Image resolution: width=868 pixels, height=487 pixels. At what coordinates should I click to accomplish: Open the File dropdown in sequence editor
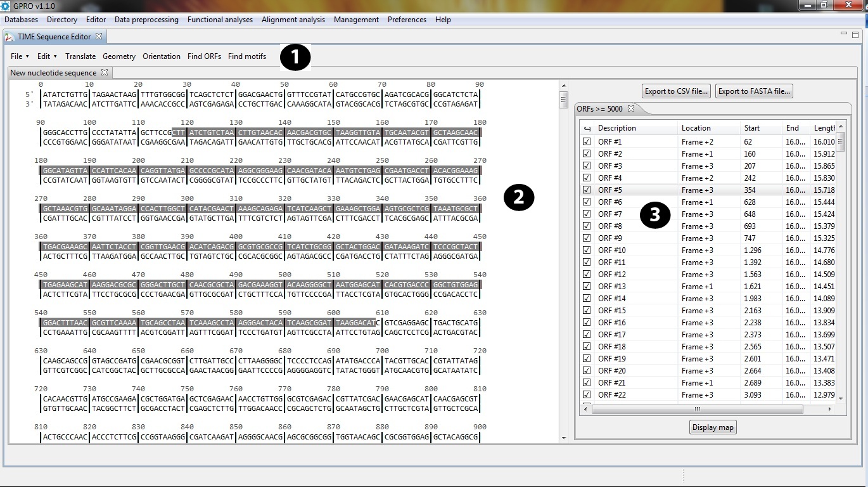pos(20,56)
